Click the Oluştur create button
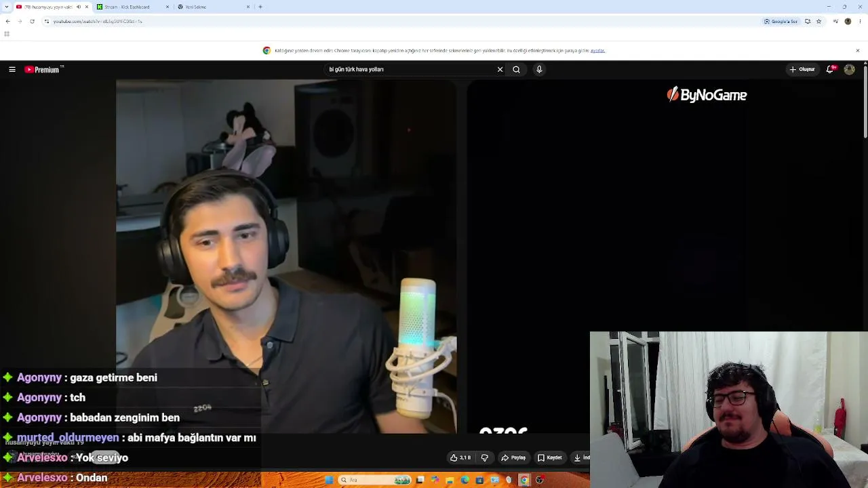This screenshot has height=488, width=868. (802, 69)
